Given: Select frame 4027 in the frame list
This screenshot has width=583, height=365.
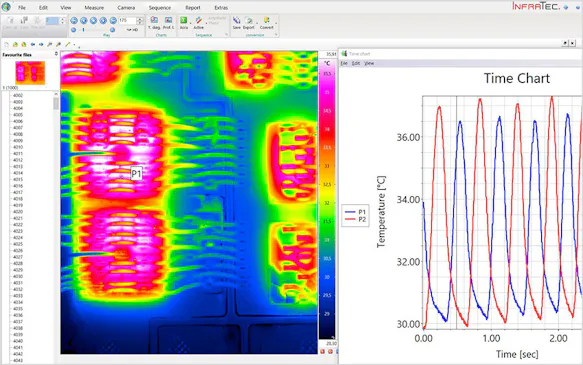Looking at the screenshot, I should [18, 257].
